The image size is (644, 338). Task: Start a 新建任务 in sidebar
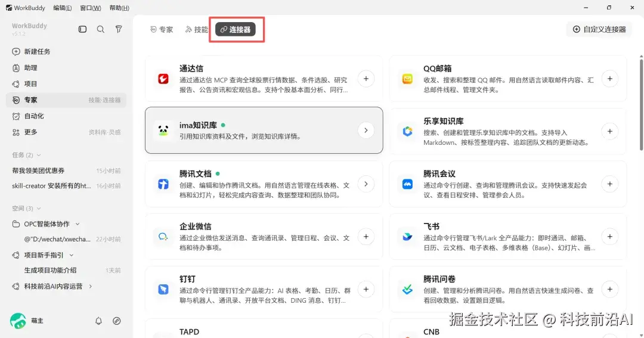click(66, 51)
